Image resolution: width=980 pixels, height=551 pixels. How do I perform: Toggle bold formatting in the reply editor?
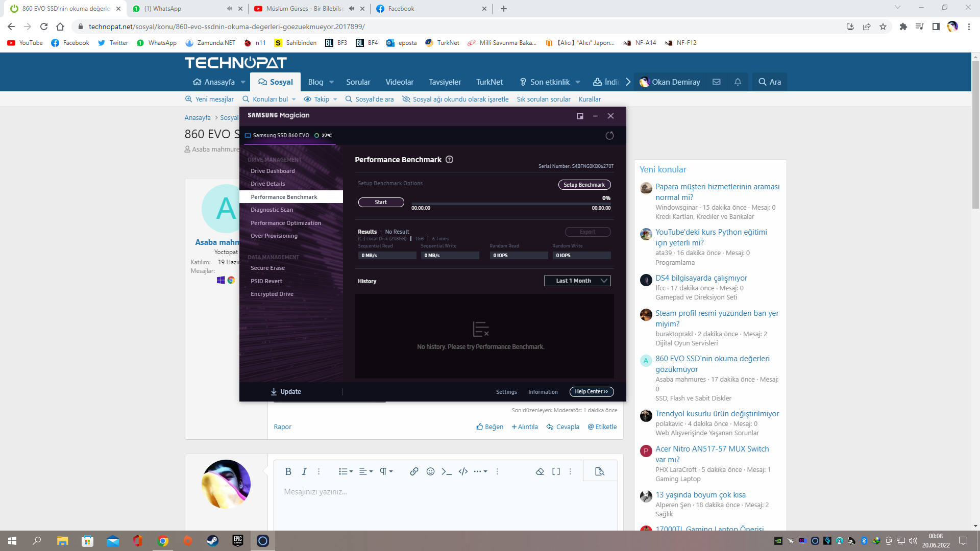[288, 471]
